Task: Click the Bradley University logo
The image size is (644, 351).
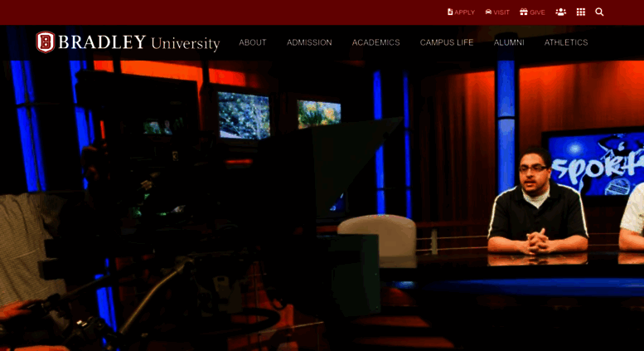Action: (128, 42)
